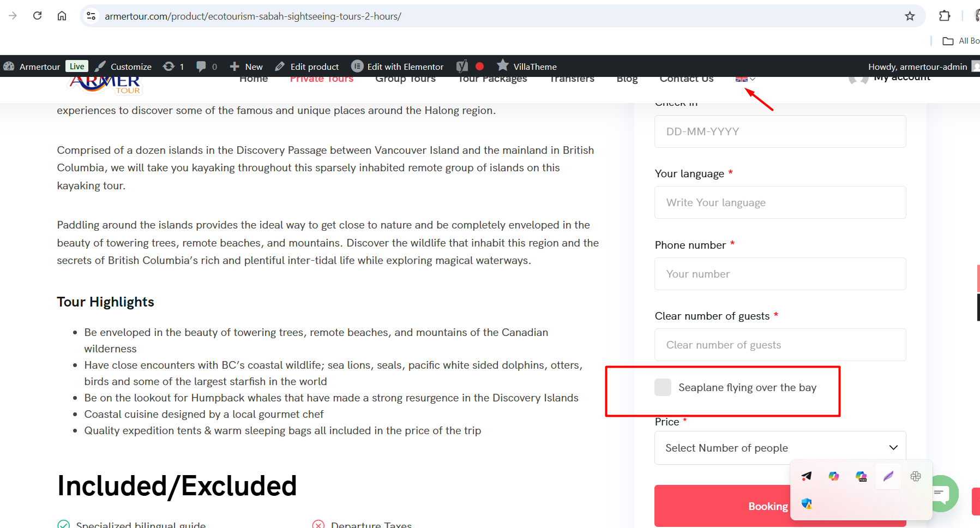Click Edit with Elementor
The image size is (980, 528).
[x=398, y=67]
